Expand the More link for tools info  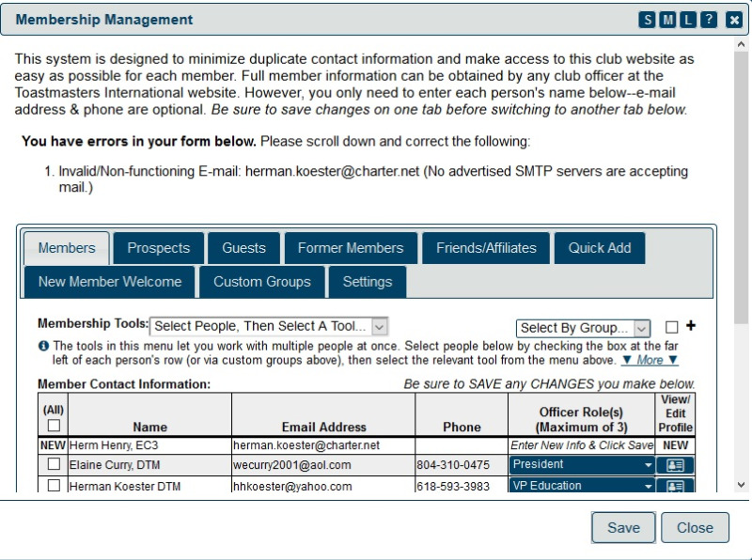click(x=650, y=360)
